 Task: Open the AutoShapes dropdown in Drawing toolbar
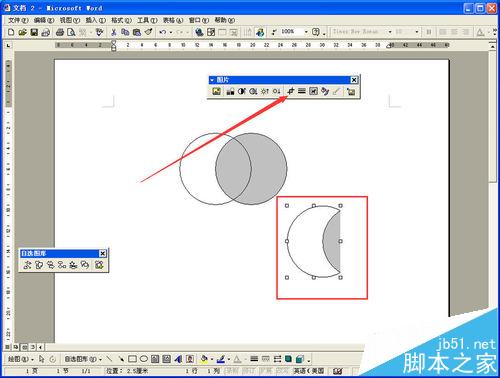point(83,359)
